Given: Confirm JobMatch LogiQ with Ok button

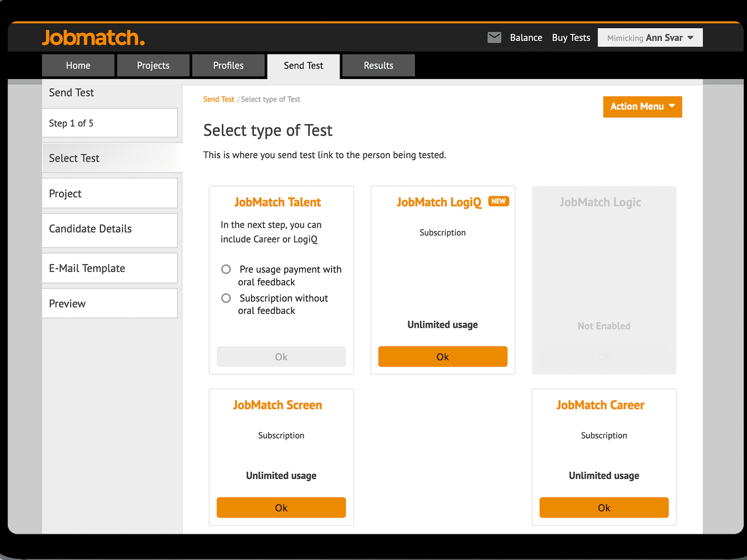Looking at the screenshot, I should [x=443, y=356].
